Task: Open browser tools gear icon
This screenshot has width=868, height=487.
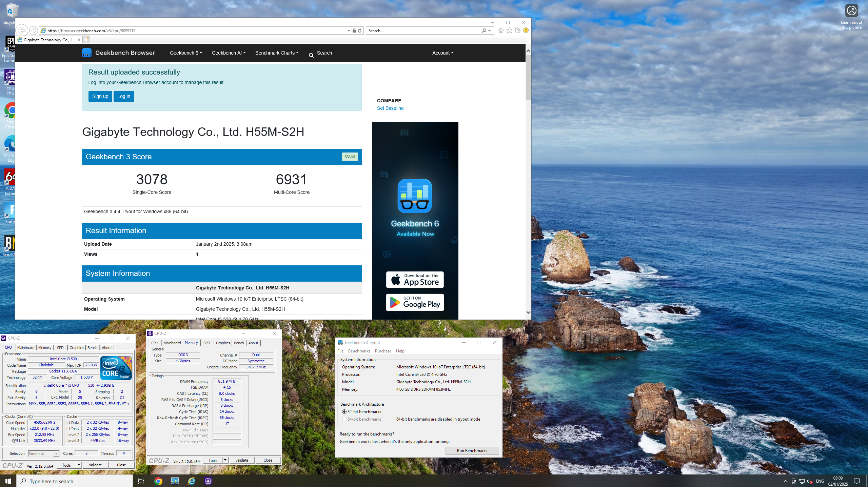Action: click(518, 31)
